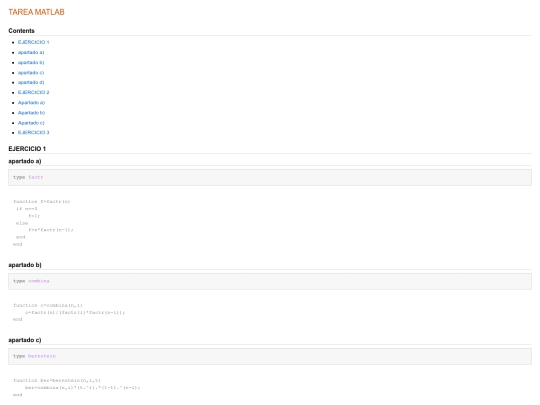Follow the lowercase 'apartado a)' contents link
The height and width of the screenshot is (405, 540).
coord(31,52)
